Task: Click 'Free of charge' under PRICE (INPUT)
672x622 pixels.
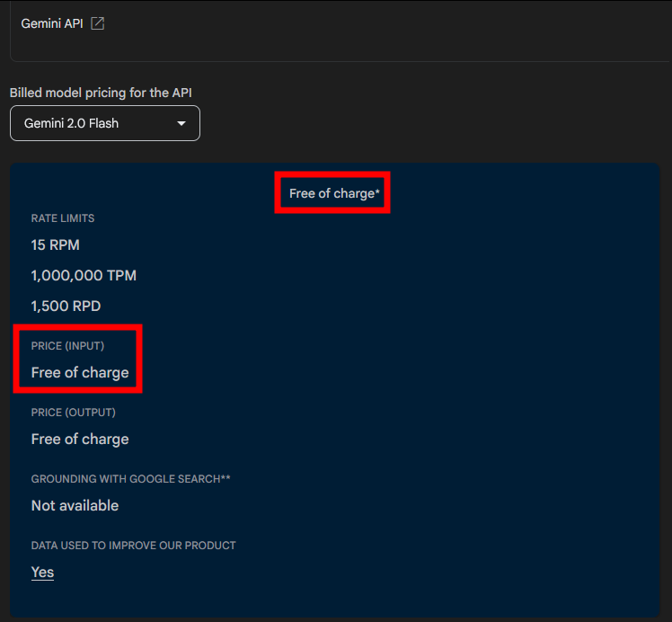Action: click(80, 373)
